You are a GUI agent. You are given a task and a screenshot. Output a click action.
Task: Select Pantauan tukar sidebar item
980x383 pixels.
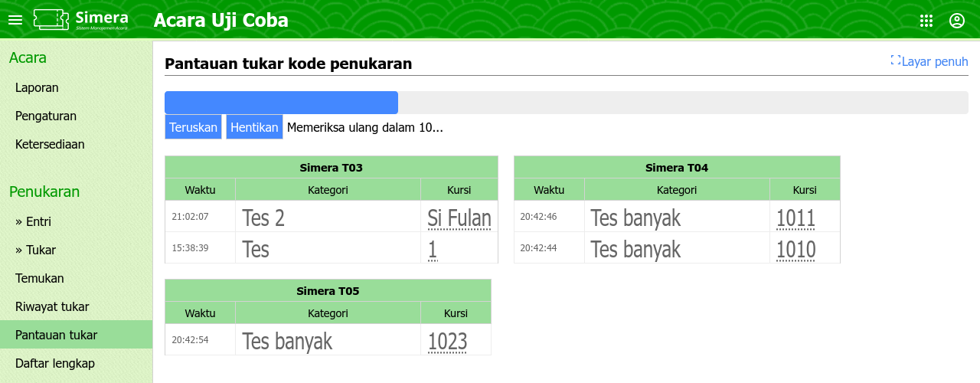(x=56, y=335)
